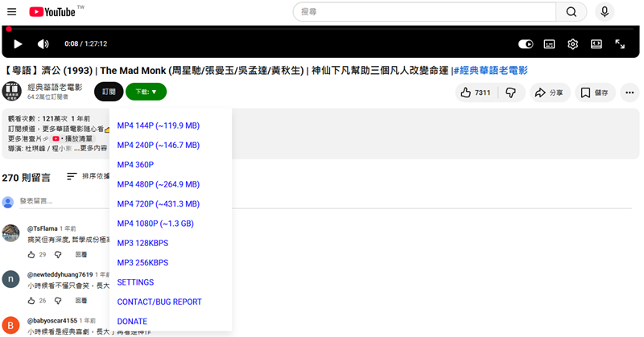The height and width of the screenshot is (337, 644).
Task: Go to the YouTube home logo
Action: [52, 12]
